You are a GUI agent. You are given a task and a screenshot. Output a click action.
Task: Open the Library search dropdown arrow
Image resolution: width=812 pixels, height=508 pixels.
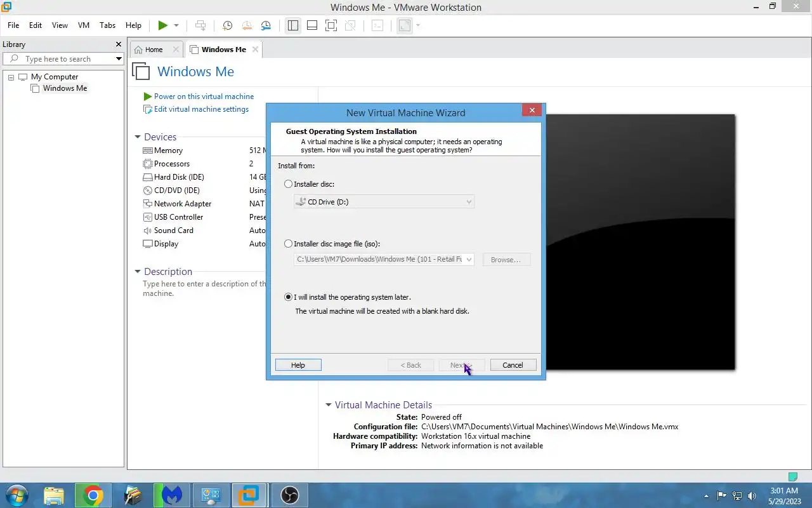(119, 58)
